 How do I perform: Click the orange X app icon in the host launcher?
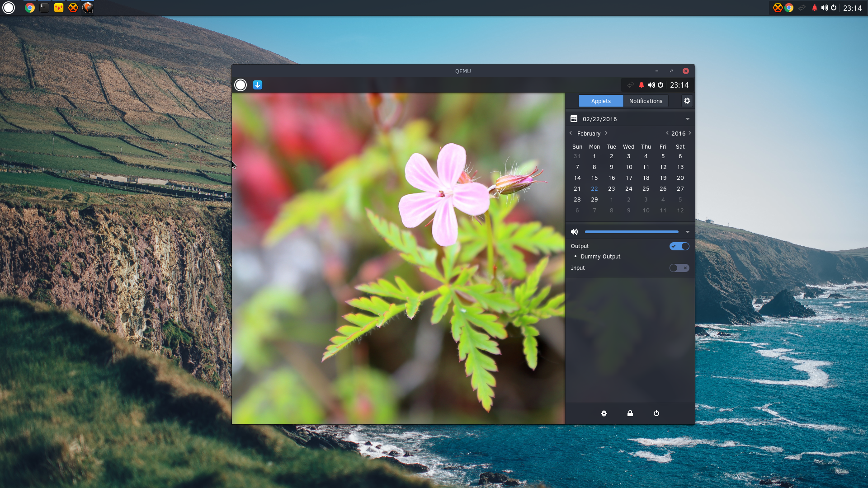(x=73, y=8)
